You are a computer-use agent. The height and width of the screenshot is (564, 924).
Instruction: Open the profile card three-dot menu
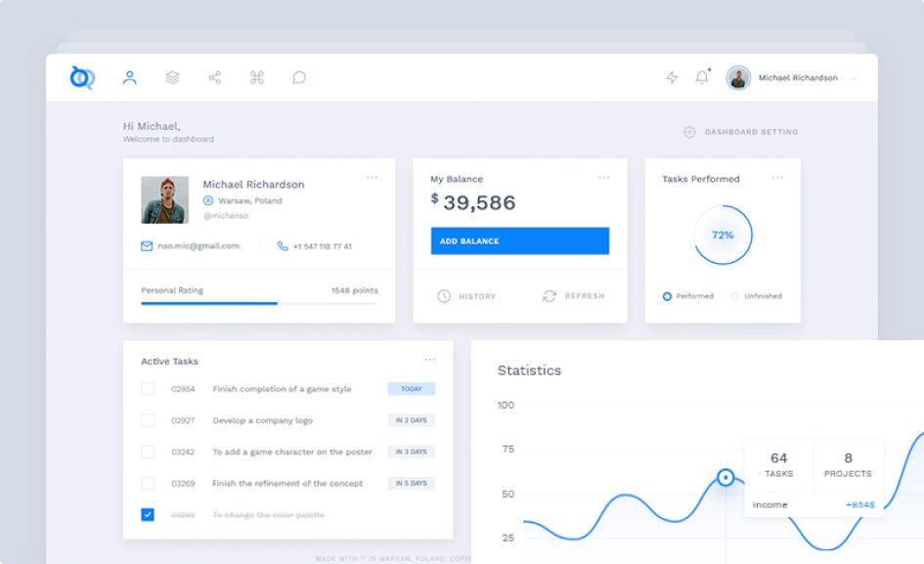373,178
